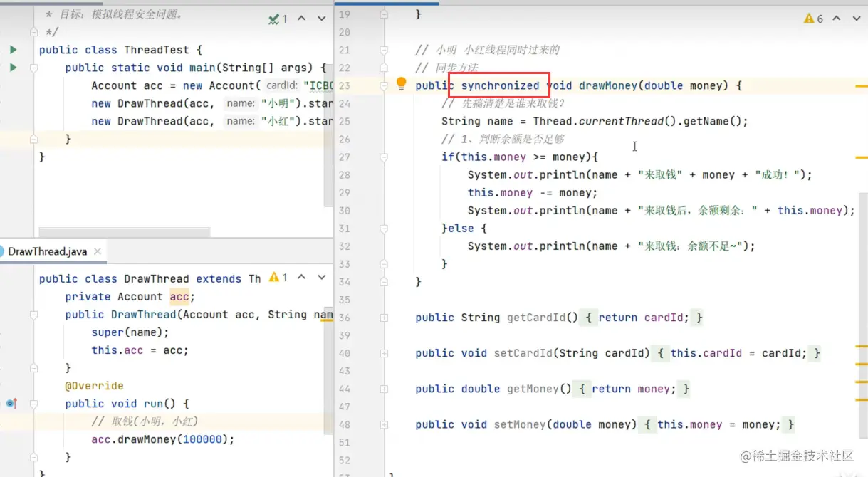Place cursor on 'drawMoney' method name
Screen dimensions: 868x477
coord(608,85)
